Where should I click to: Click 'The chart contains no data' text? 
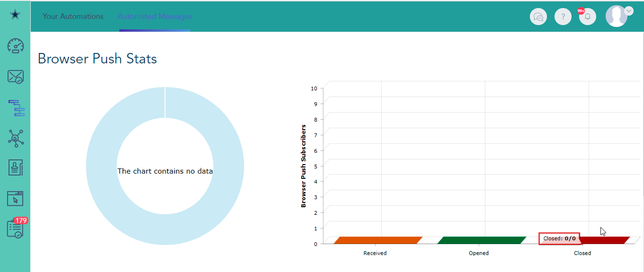tap(165, 171)
